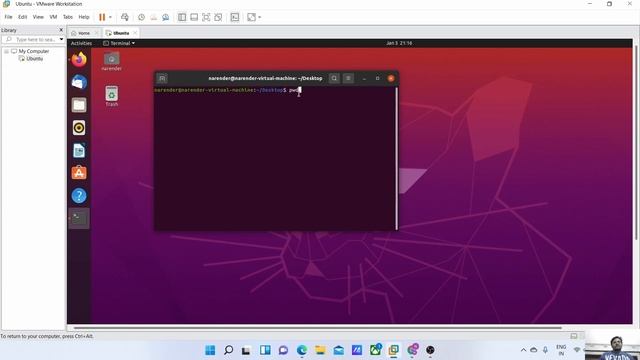Show hidden system tray icons
Image resolution: width=640 pixels, height=360 pixels.
[x=523, y=350]
